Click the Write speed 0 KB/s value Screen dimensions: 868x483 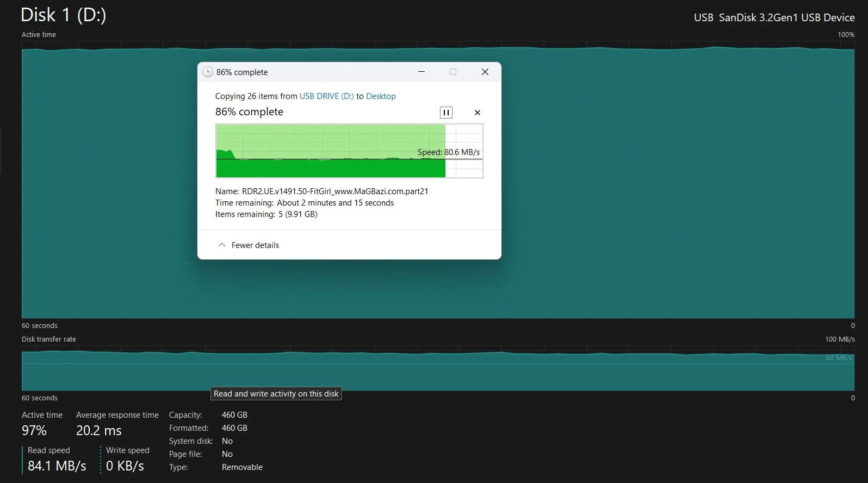click(x=125, y=466)
